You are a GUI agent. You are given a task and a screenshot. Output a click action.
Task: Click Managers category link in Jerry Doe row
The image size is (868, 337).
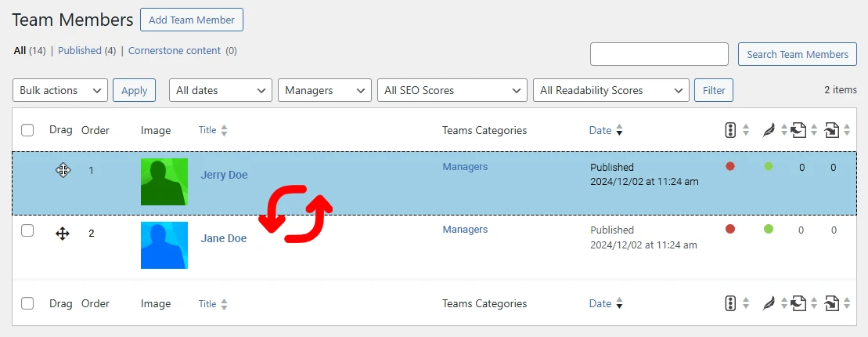(x=465, y=166)
